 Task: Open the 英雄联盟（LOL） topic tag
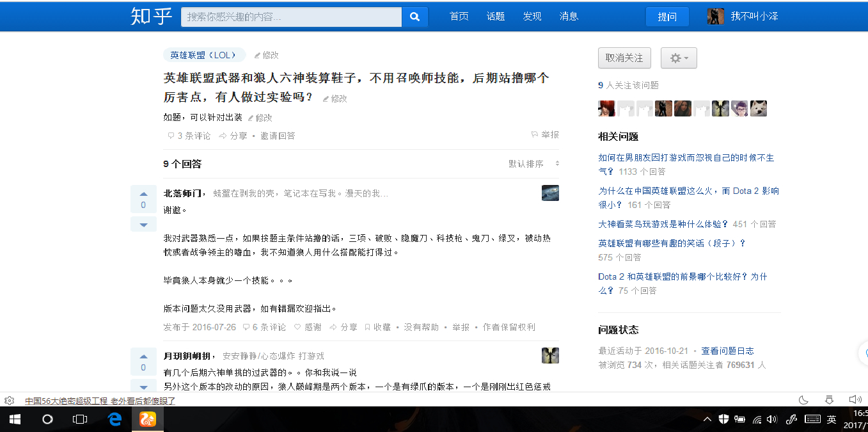point(204,55)
